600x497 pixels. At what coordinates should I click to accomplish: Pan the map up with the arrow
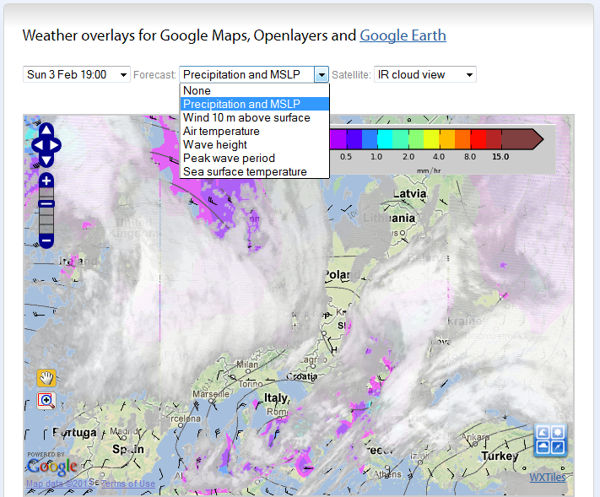[46, 130]
